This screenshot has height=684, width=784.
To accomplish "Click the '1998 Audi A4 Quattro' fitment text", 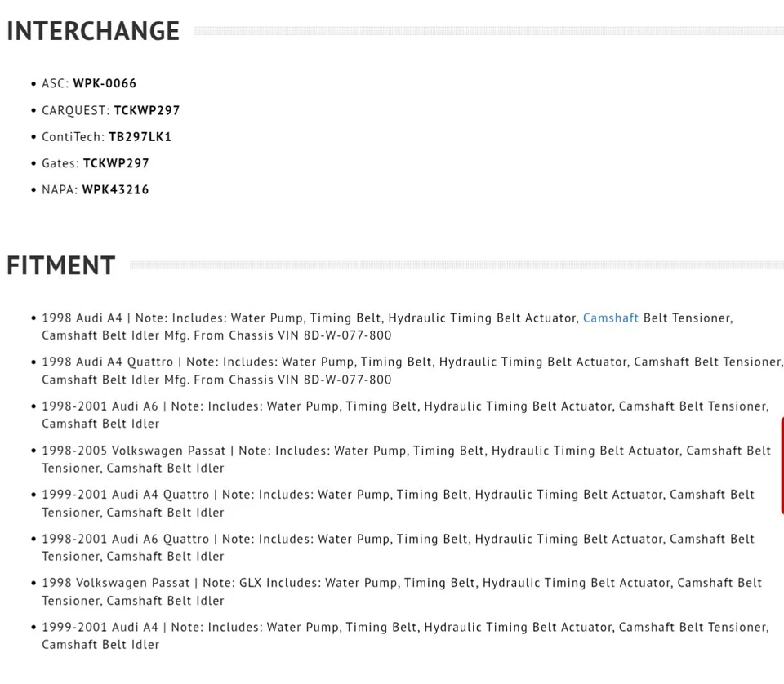I will point(107,362).
